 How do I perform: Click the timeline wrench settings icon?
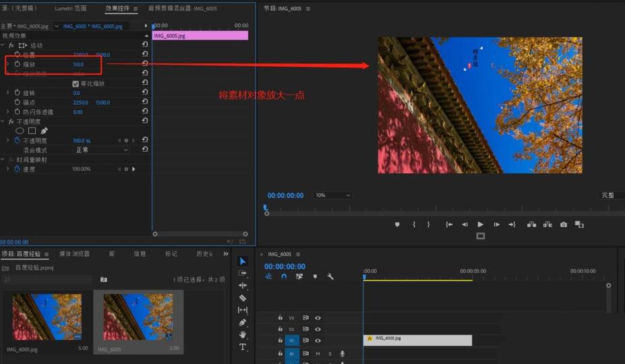click(x=330, y=276)
